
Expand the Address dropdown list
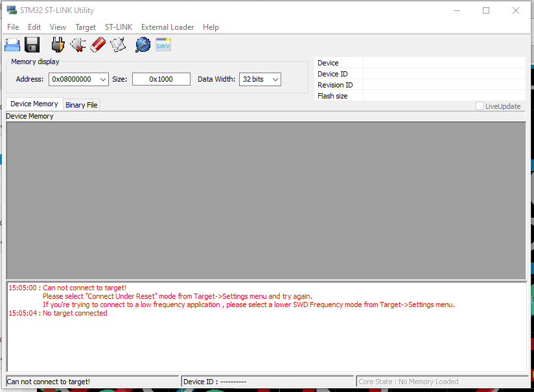click(x=103, y=79)
